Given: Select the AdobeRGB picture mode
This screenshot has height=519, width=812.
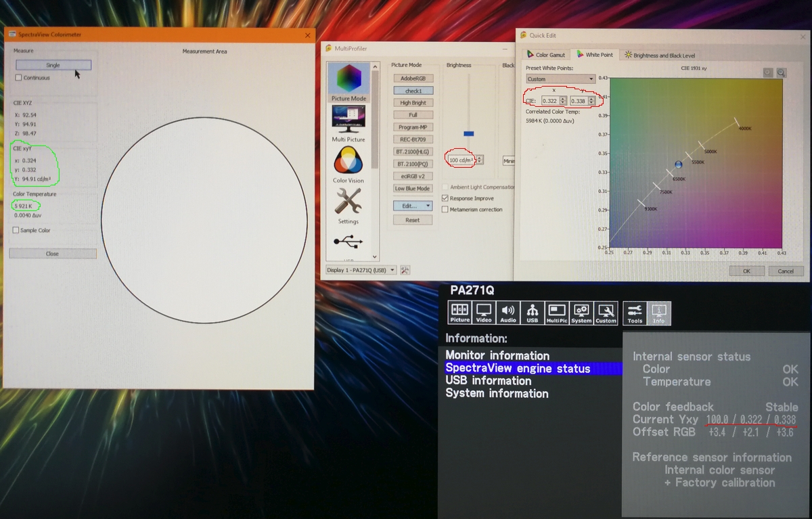Looking at the screenshot, I should (x=413, y=78).
